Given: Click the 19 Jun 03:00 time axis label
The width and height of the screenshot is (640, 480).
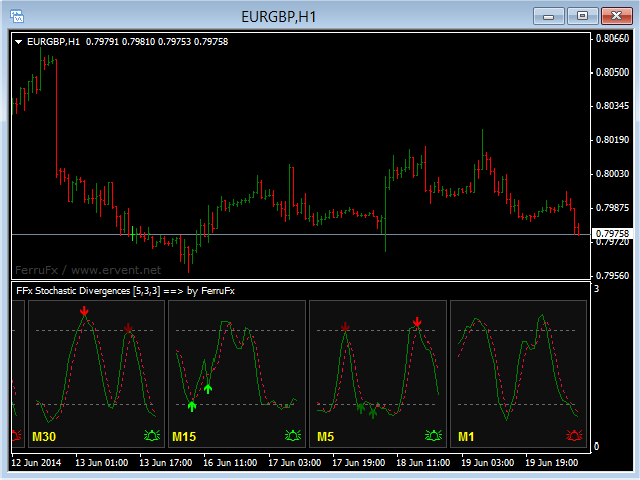Looking at the screenshot, I should (487, 463).
